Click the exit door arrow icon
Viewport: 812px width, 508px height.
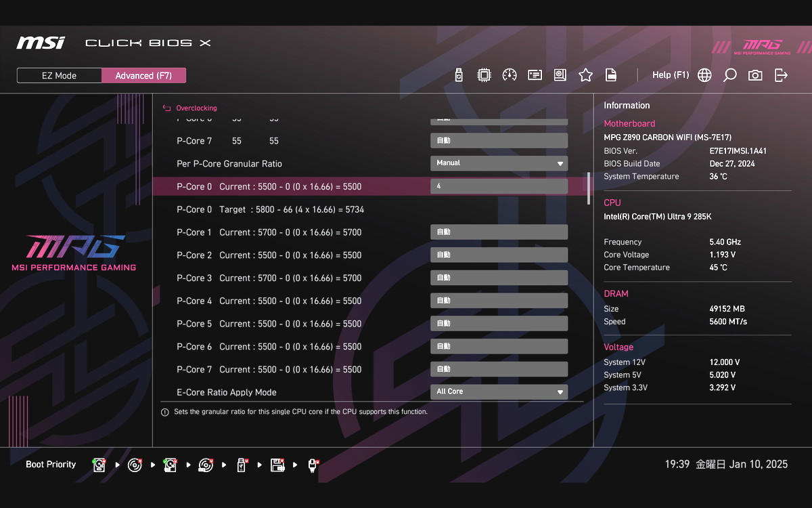(x=781, y=75)
